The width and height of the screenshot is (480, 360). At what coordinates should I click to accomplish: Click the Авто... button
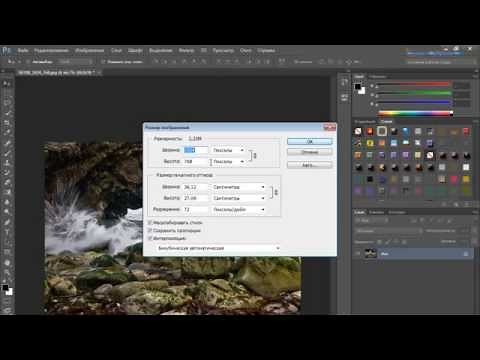point(310,165)
